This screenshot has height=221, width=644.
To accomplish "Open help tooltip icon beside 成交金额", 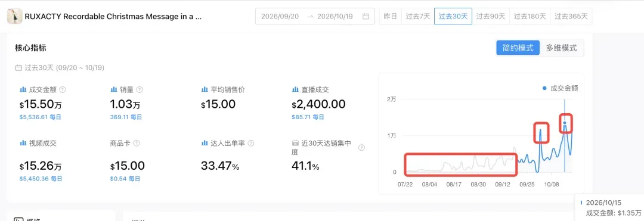I will [x=63, y=89].
